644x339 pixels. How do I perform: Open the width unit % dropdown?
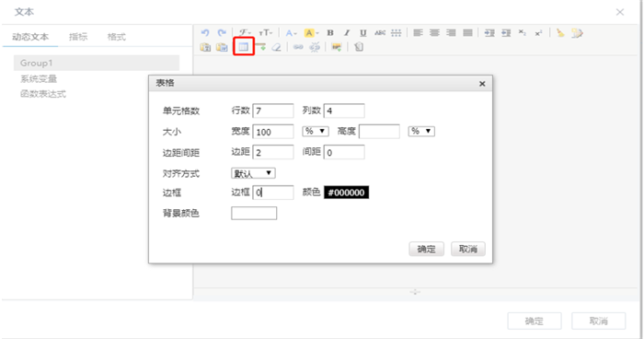pos(316,131)
